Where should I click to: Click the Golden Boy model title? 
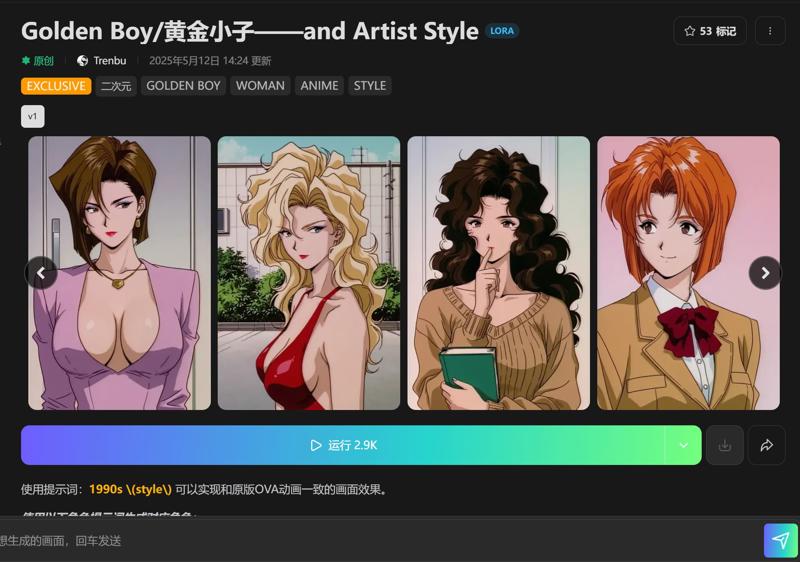pyautogui.click(x=250, y=31)
